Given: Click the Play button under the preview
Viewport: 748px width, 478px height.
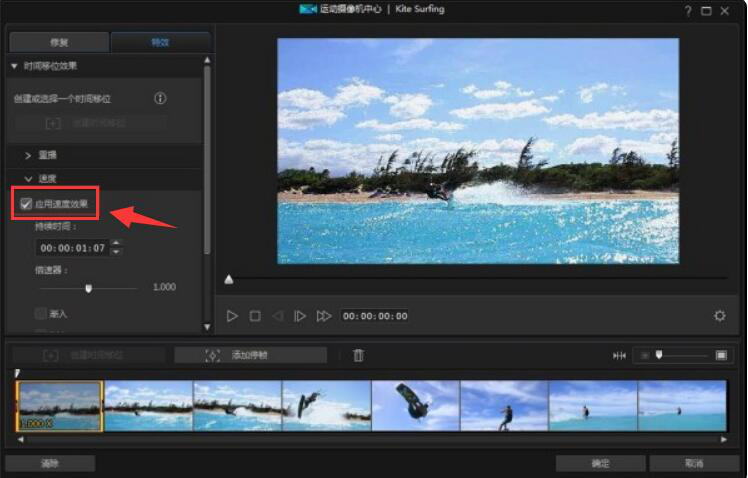Looking at the screenshot, I should (x=232, y=316).
